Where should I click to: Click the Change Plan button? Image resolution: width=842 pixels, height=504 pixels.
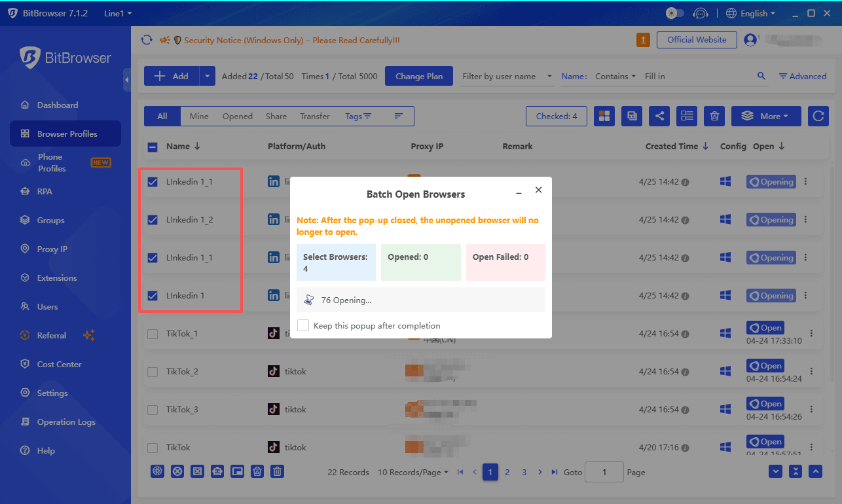tap(418, 76)
